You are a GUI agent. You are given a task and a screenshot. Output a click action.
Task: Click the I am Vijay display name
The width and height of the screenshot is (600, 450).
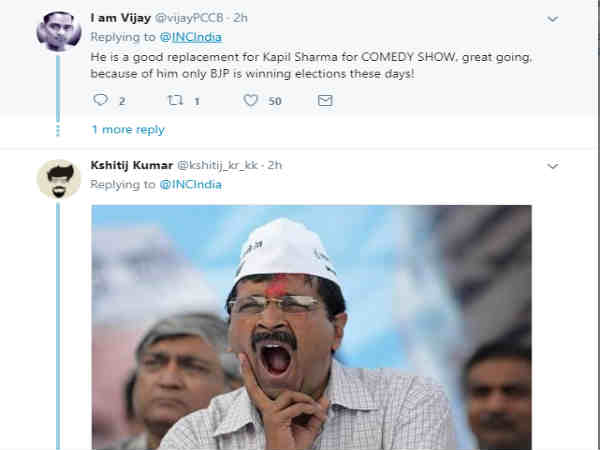click(121, 19)
